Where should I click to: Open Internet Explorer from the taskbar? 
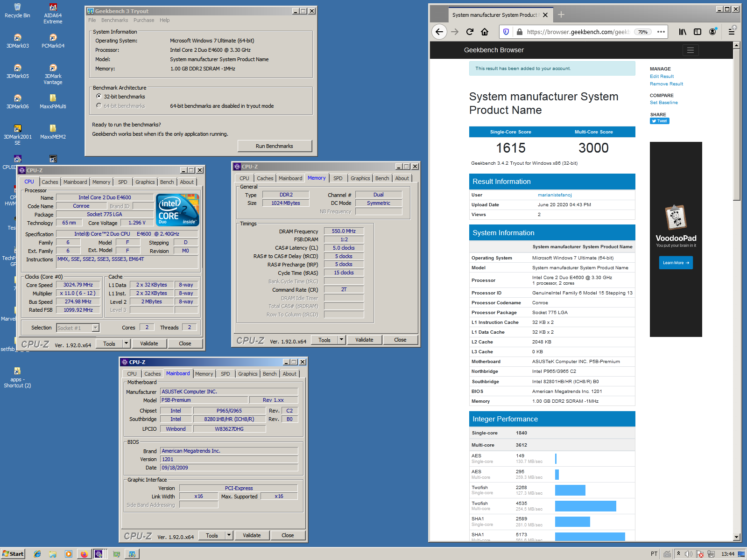(x=37, y=554)
